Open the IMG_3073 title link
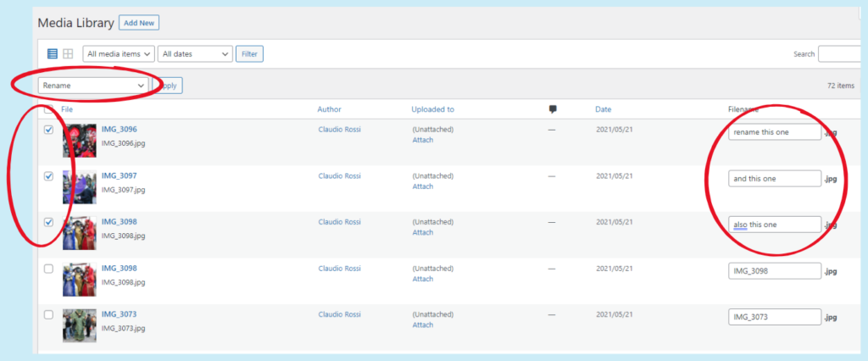 point(119,314)
